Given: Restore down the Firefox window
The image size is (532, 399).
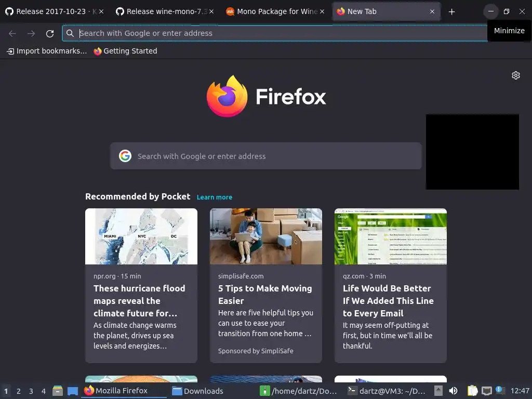Looking at the screenshot, I should point(506,11).
